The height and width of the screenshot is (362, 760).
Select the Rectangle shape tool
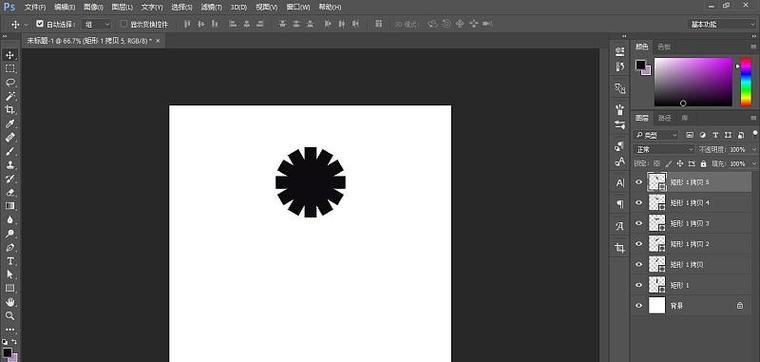10,288
